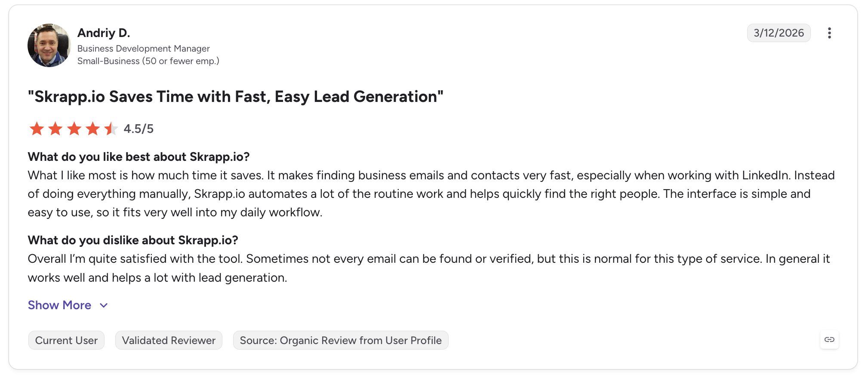Click the Validated Reviewer badge
868x375 pixels.
169,340
